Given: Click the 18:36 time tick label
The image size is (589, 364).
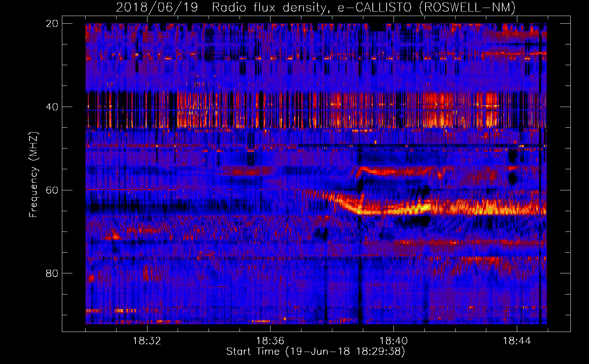Looking at the screenshot, I should [x=270, y=341].
